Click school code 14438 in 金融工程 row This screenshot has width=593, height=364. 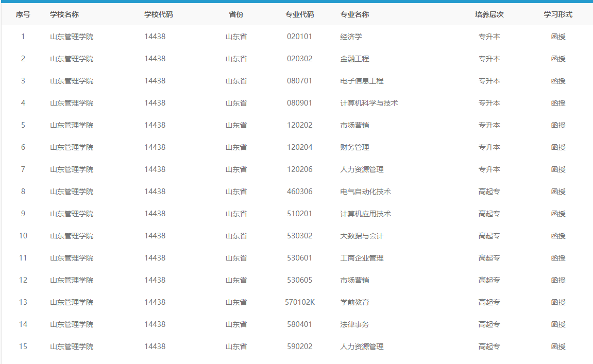click(x=155, y=59)
